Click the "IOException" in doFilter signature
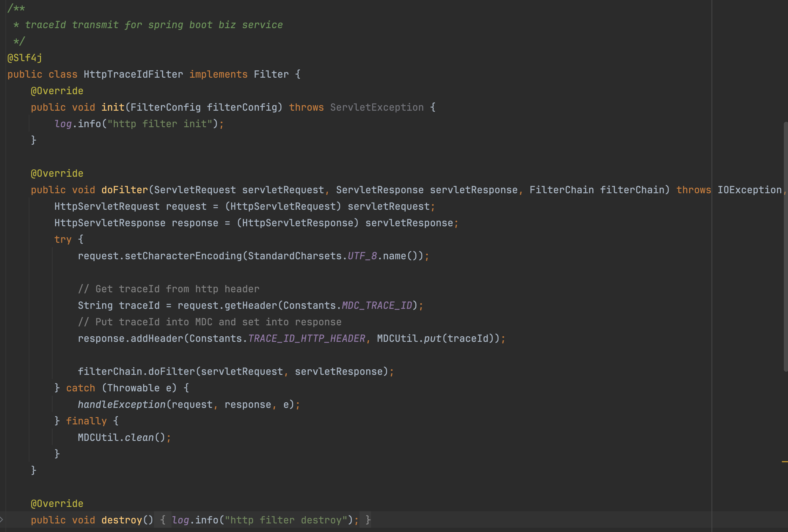Screen dimensions: 788x532 [749, 190]
